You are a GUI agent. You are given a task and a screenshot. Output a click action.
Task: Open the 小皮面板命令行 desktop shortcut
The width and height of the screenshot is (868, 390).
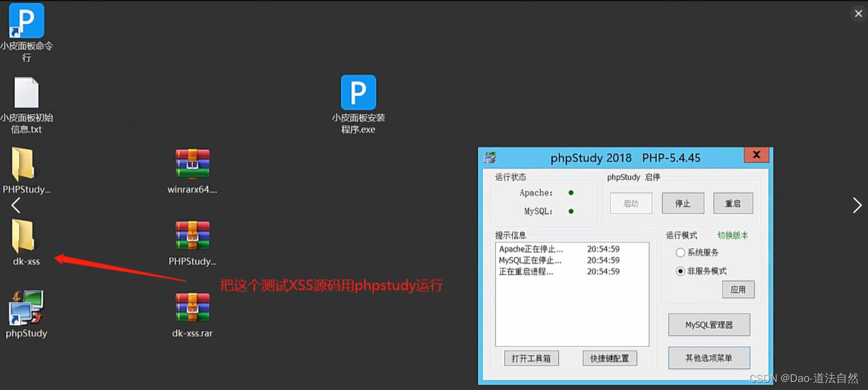point(26,21)
